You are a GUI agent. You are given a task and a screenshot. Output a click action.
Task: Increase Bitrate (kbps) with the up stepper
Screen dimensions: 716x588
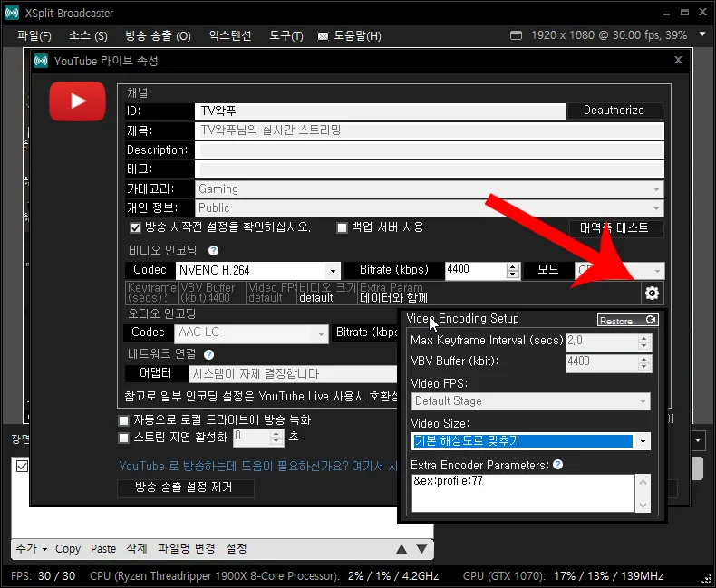coord(513,266)
